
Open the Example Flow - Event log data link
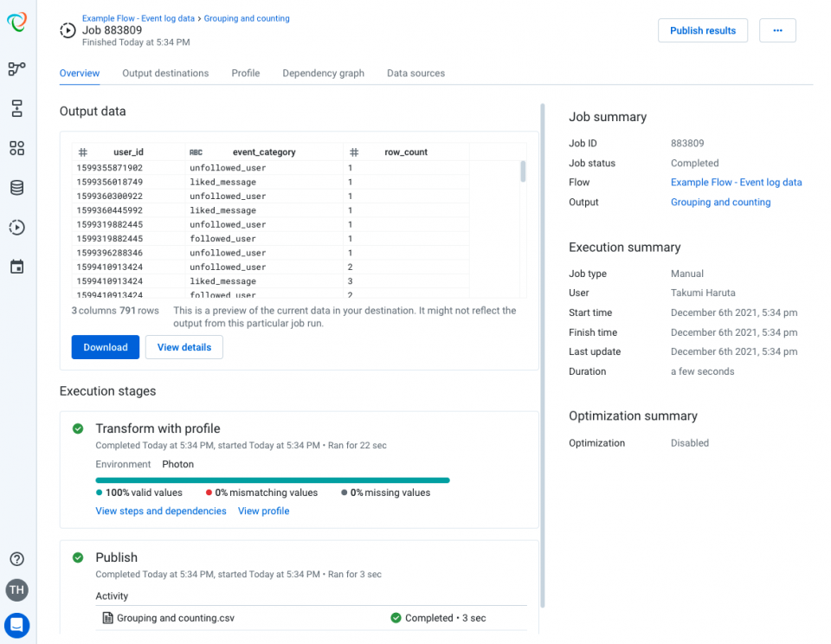pos(736,183)
